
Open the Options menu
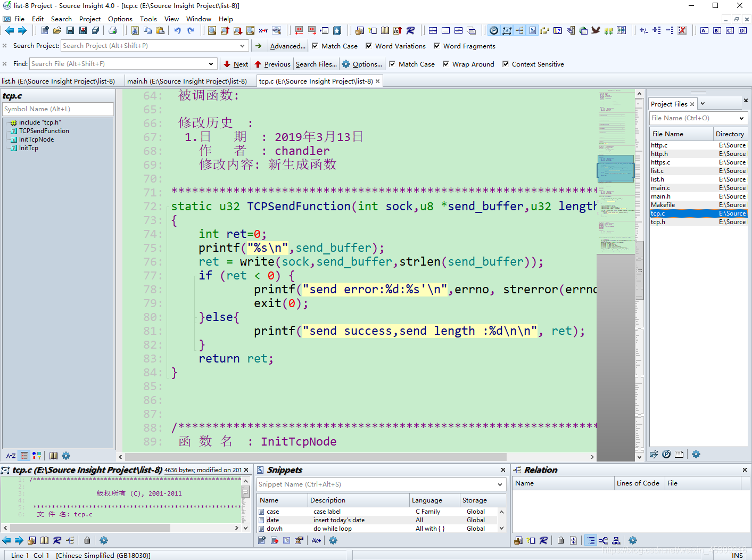point(120,19)
